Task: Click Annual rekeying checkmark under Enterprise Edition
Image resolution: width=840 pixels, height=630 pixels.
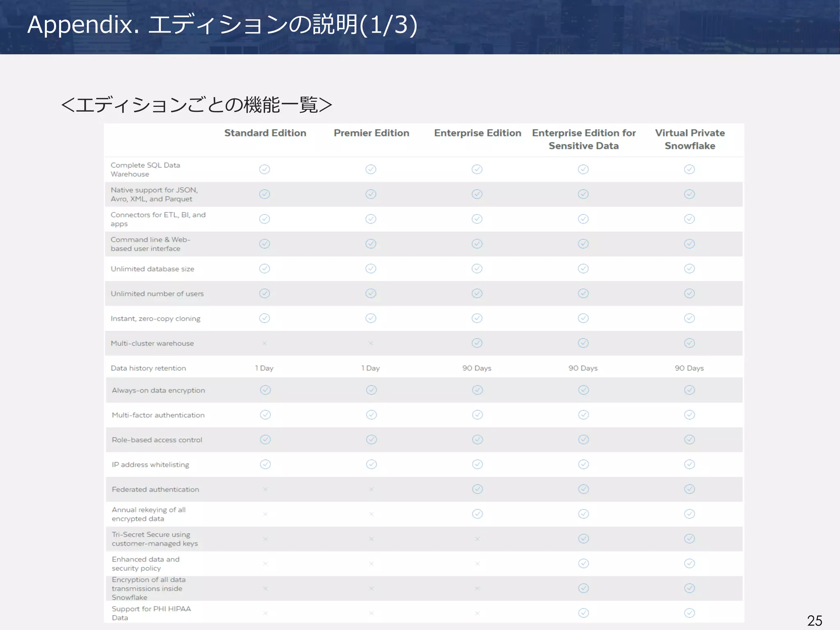Action: pos(477,514)
